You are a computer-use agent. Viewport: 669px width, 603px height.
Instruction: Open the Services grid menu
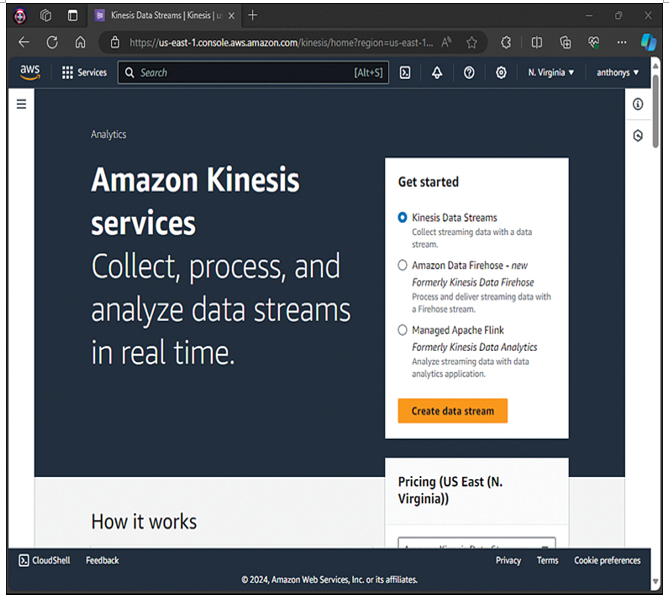tap(84, 73)
